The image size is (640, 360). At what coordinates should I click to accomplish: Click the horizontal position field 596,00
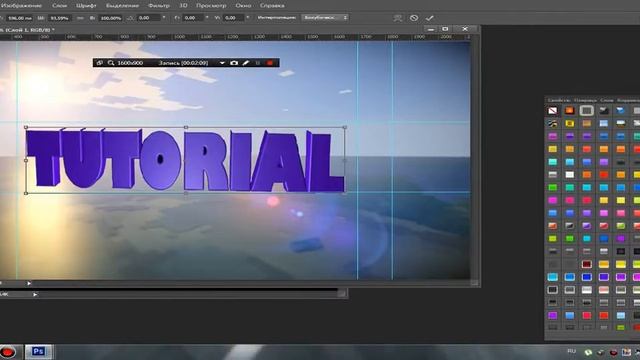(x=20, y=18)
